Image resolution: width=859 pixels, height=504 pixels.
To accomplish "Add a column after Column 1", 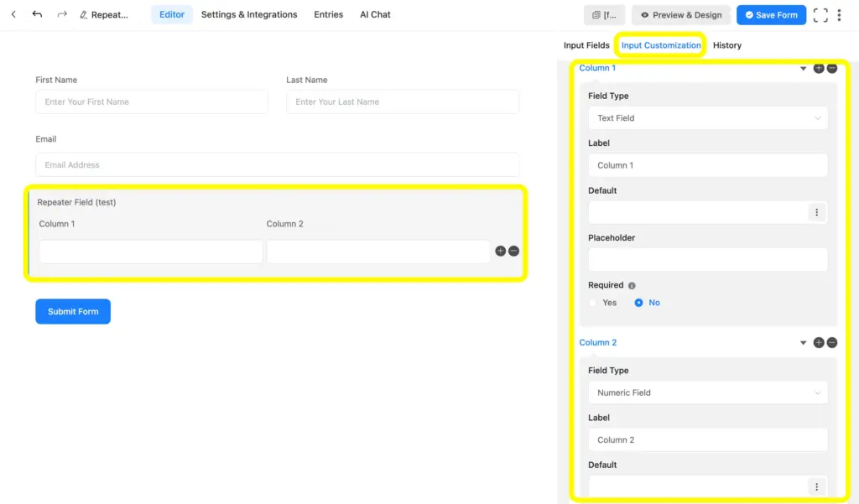I will coord(819,68).
